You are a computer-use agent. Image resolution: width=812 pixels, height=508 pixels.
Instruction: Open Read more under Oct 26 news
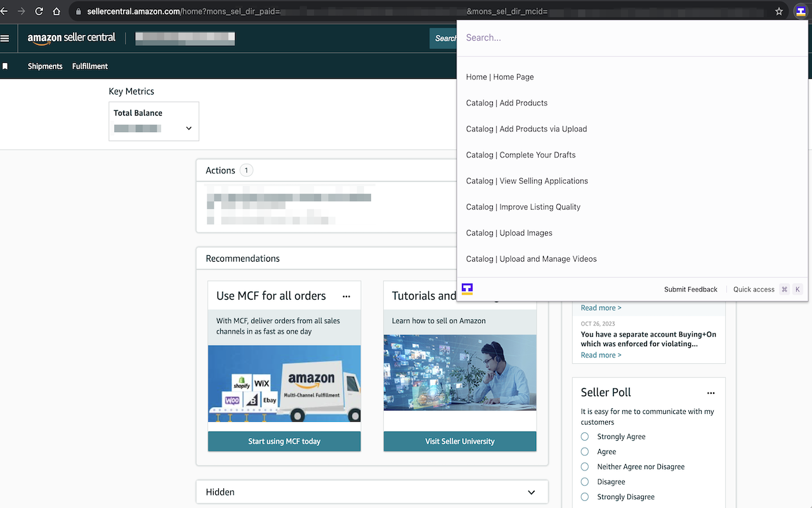tap(601, 355)
